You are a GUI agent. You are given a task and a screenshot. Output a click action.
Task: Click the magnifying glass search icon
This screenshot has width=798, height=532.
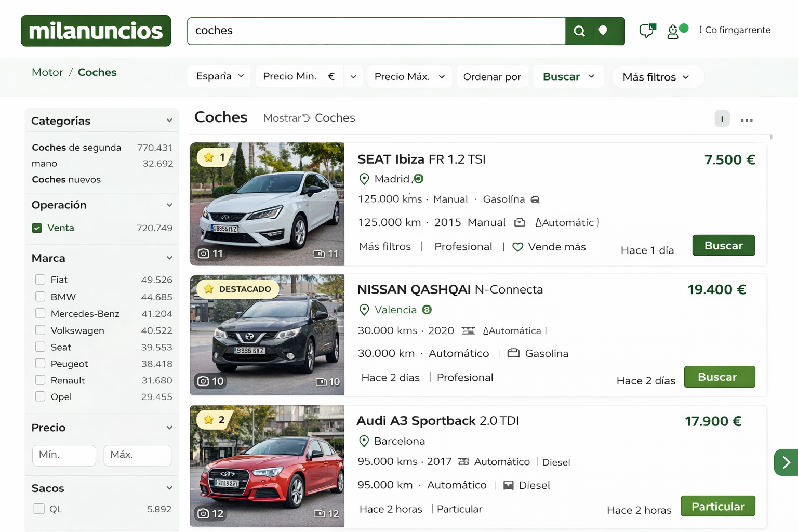[x=579, y=31]
